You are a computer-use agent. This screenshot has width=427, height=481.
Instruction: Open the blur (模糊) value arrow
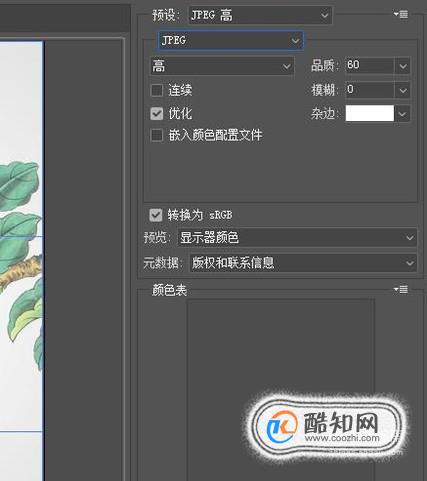tap(403, 90)
